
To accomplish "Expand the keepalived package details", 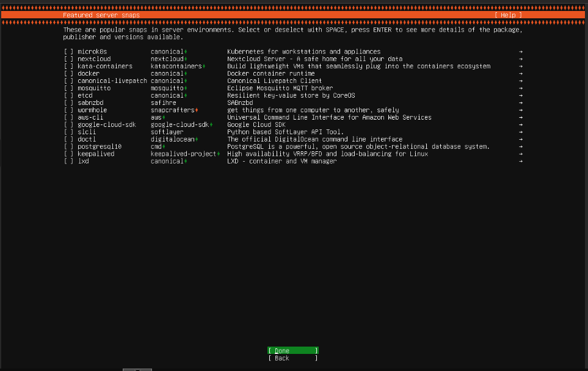I will pyautogui.click(x=520, y=154).
